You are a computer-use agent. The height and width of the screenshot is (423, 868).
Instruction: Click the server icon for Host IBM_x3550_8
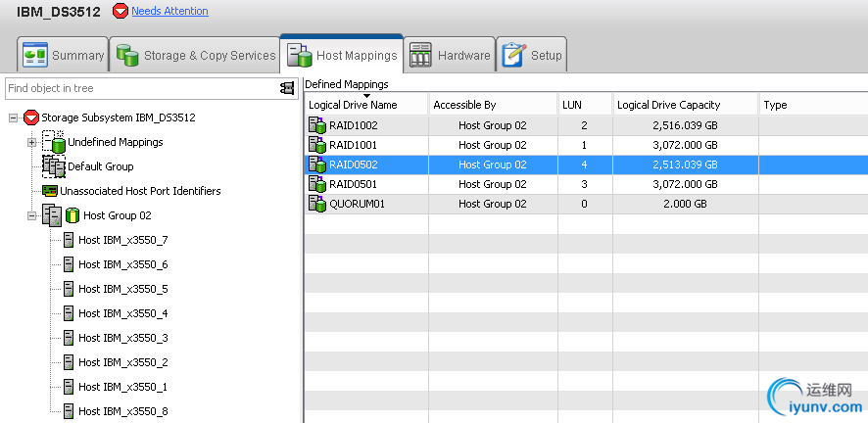pyautogui.click(x=69, y=411)
